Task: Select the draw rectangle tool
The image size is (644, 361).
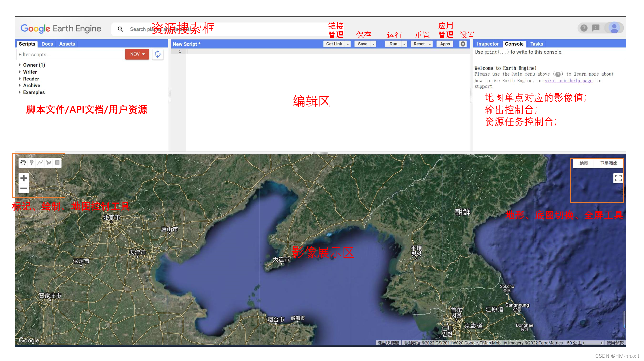Action: [57, 163]
